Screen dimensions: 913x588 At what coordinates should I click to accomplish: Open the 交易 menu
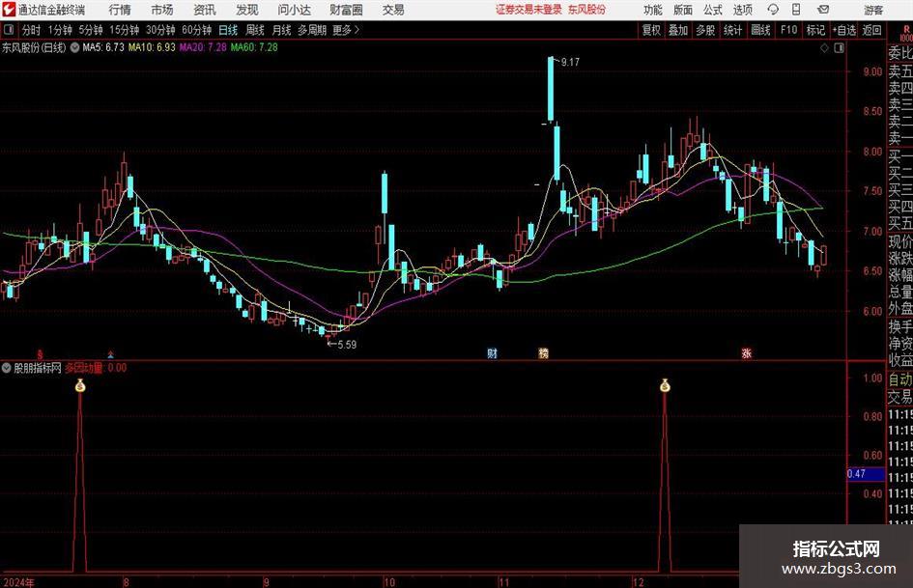pos(393,10)
